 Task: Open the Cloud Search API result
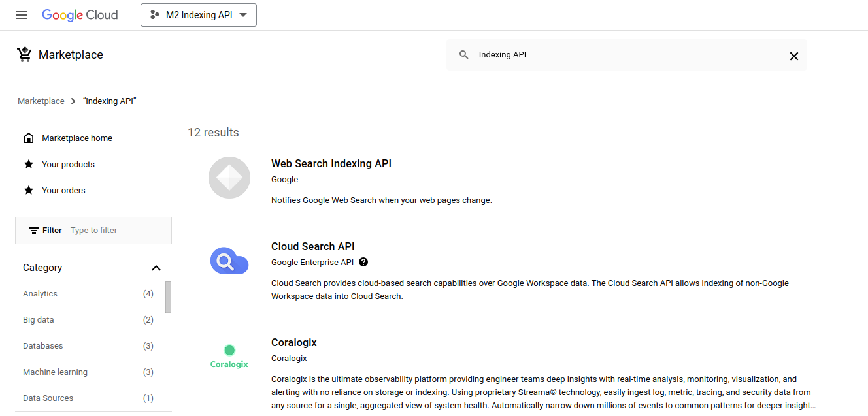(x=313, y=247)
